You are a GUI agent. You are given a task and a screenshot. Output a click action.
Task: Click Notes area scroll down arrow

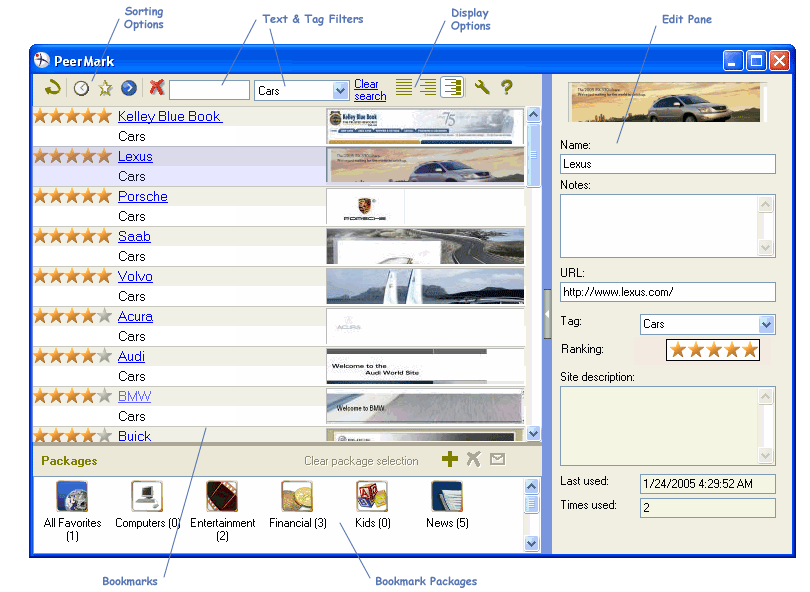(x=766, y=247)
